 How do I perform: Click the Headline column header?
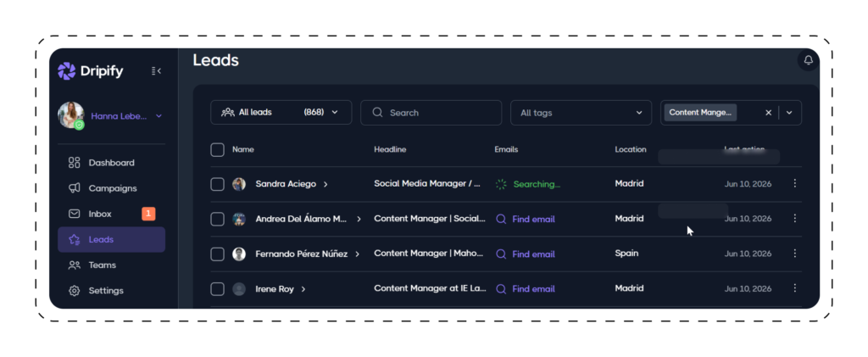(390, 149)
